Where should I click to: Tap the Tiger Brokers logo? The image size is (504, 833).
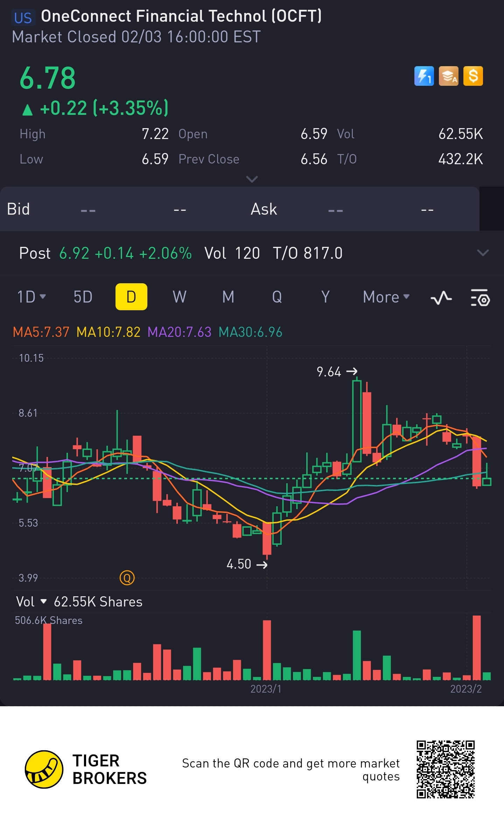point(44,769)
